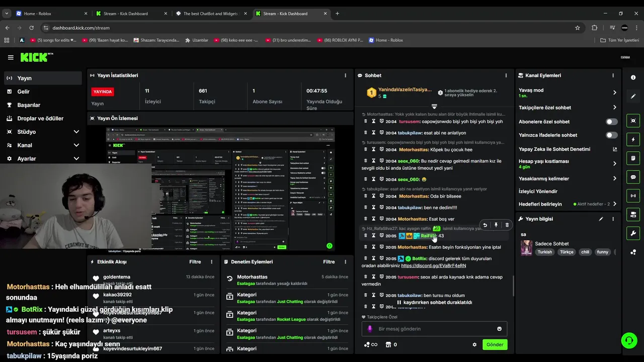The height and width of the screenshot is (362, 644).
Task: Open Başarılar in the sidebar
Action: pos(43,105)
